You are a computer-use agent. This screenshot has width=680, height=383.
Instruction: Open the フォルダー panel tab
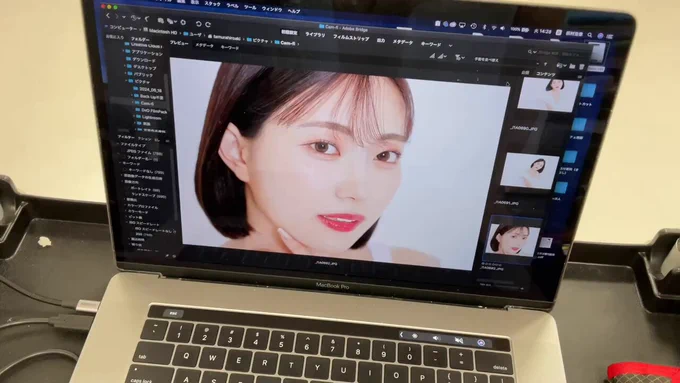coord(141,39)
